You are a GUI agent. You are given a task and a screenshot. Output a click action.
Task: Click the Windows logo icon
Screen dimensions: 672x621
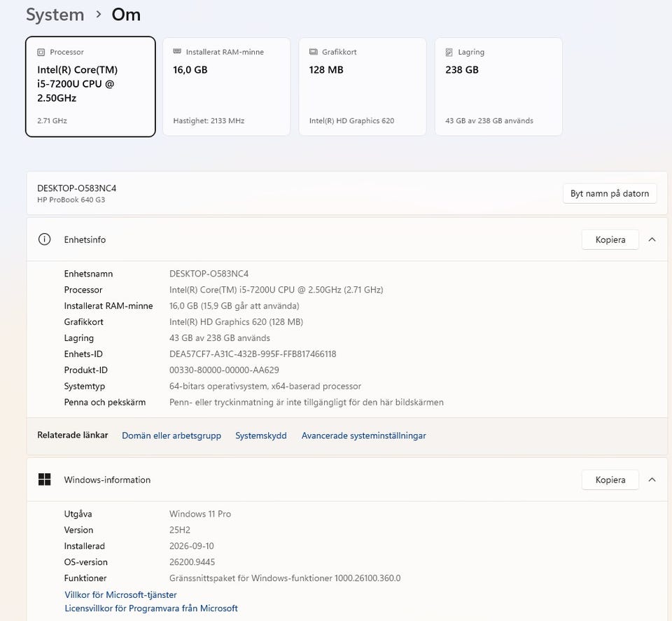[x=45, y=480]
